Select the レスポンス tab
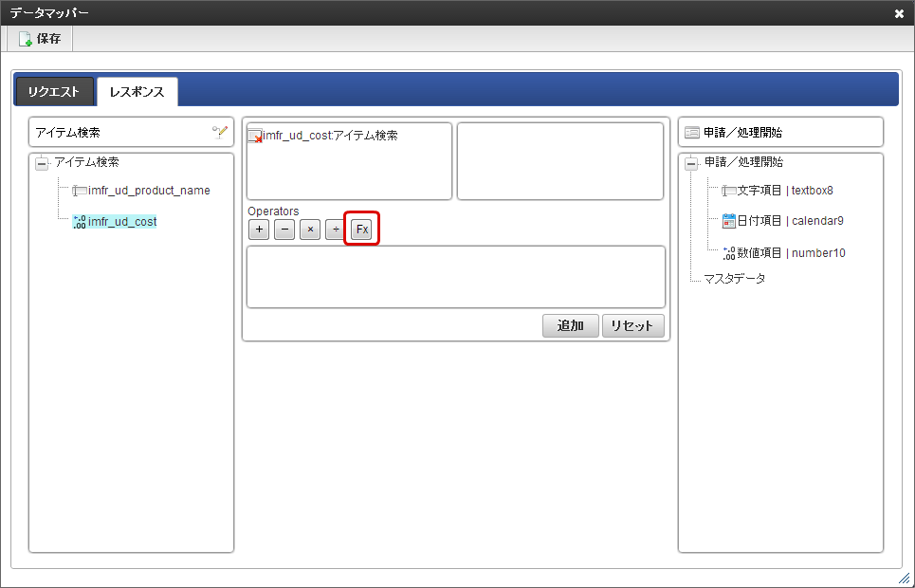The image size is (915, 588). (x=137, y=92)
